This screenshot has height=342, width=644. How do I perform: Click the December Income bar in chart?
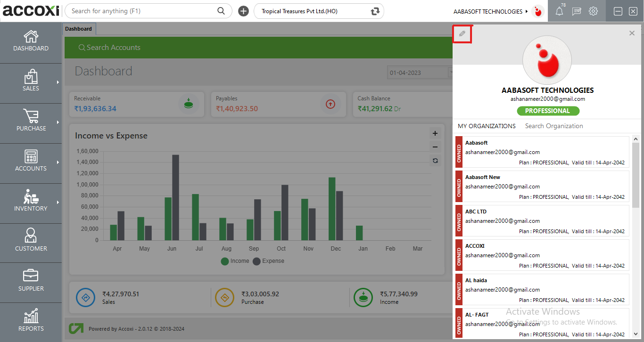(332, 209)
